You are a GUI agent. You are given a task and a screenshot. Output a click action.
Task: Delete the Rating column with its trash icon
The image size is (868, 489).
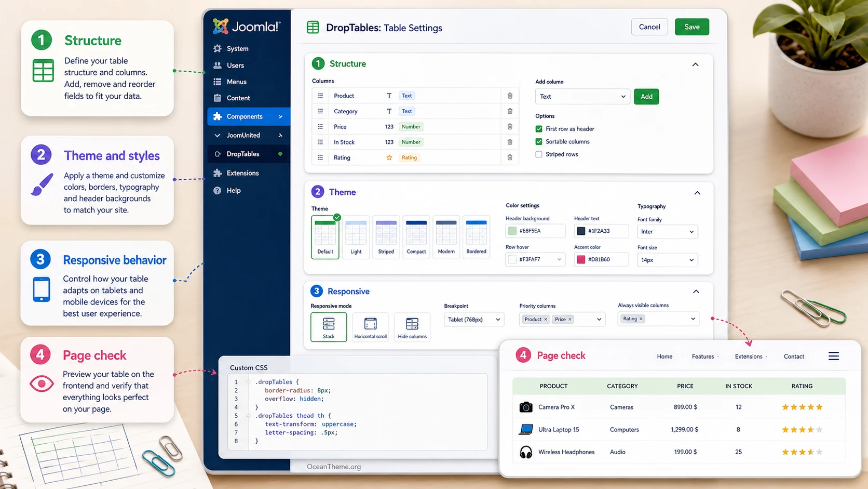tap(510, 157)
